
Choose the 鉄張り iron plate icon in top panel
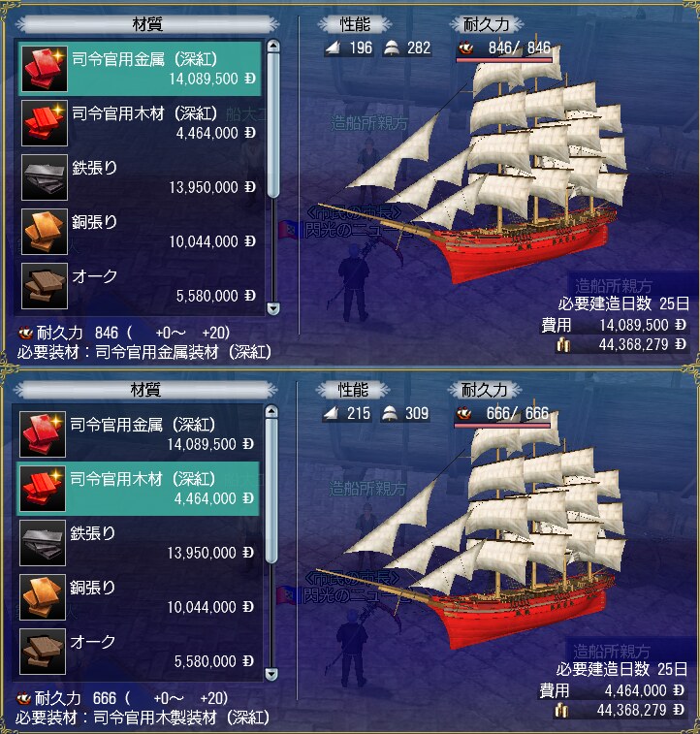pos(45,176)
